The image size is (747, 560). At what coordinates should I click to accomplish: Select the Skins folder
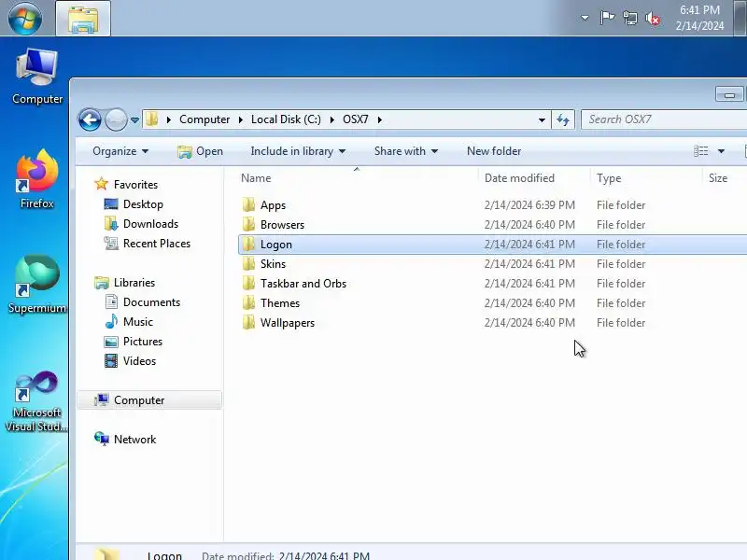coord(273,264)
